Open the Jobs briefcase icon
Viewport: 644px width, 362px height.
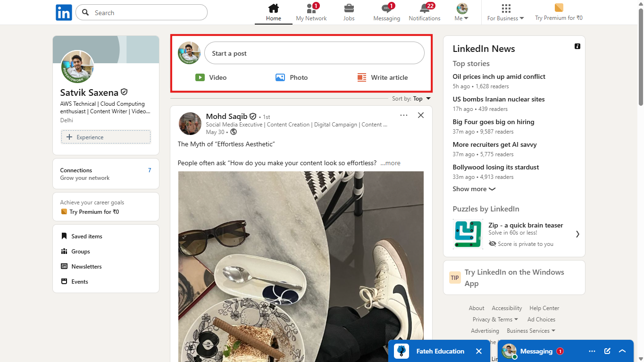[x=349, y=8]
